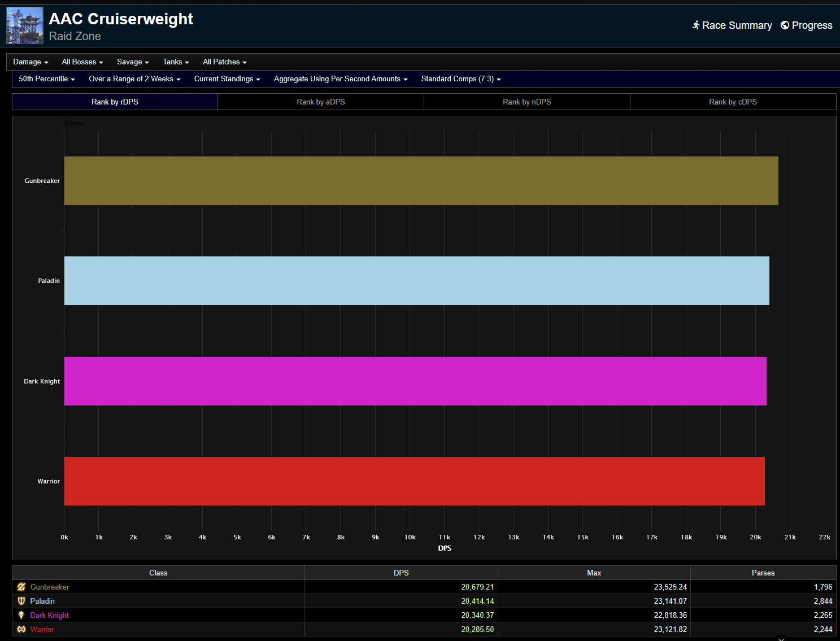Click the DPS axis title below the chart

tap(445, 548)
